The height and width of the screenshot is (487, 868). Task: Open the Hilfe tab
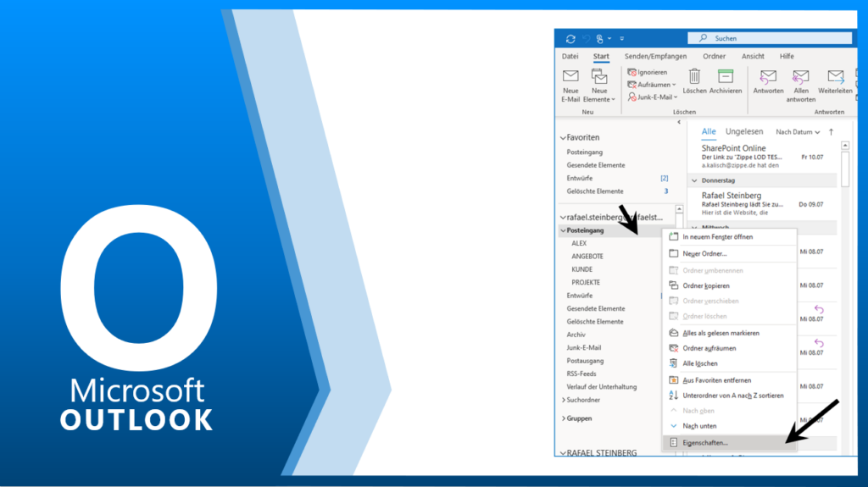pyautogui.click(x=787, y=57)
